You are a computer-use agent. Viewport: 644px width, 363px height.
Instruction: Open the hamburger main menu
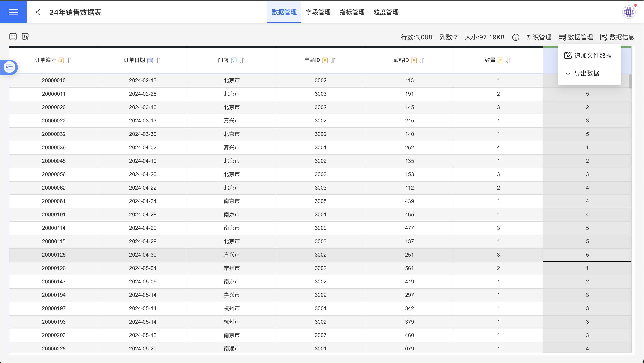tap(13, 12)
